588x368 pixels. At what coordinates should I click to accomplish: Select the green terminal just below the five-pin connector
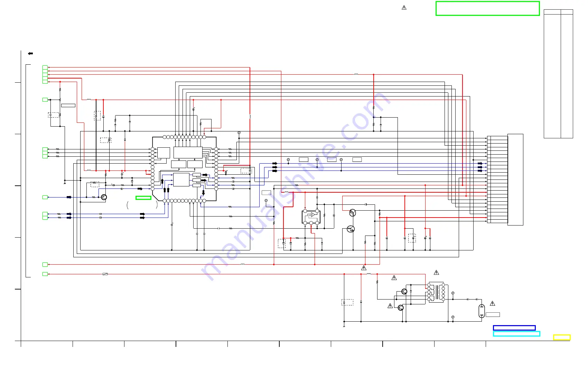(45, 100)
